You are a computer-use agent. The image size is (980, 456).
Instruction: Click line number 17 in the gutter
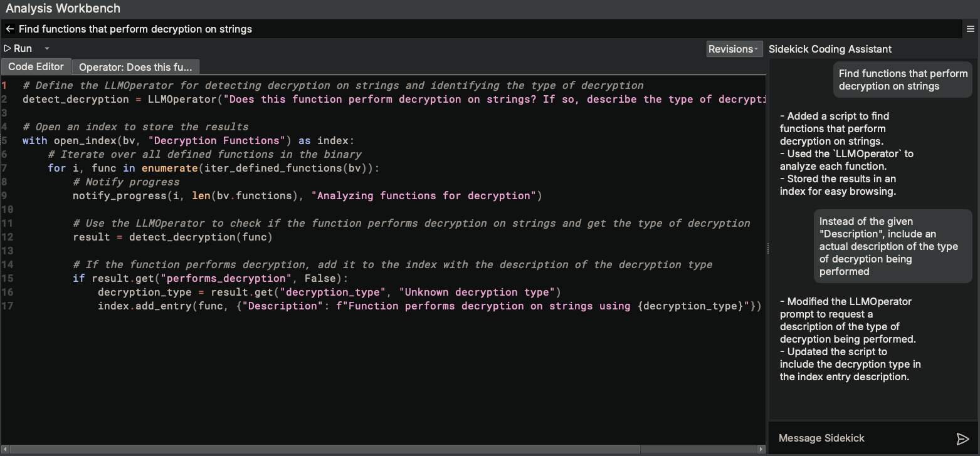click(7, 306)
